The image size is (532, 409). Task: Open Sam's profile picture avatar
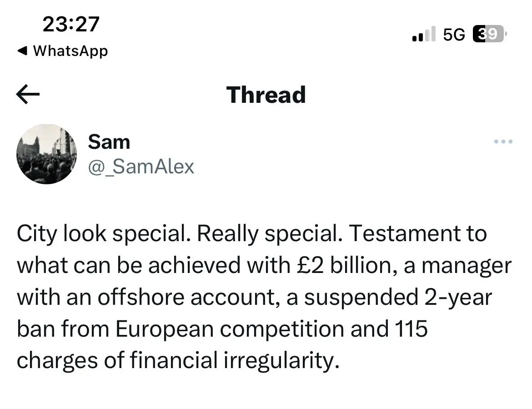46,154
